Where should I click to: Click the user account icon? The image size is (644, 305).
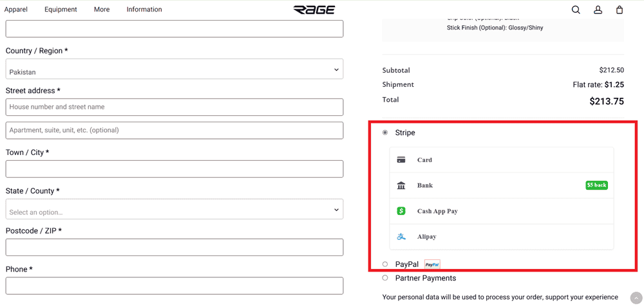(598, 10)
